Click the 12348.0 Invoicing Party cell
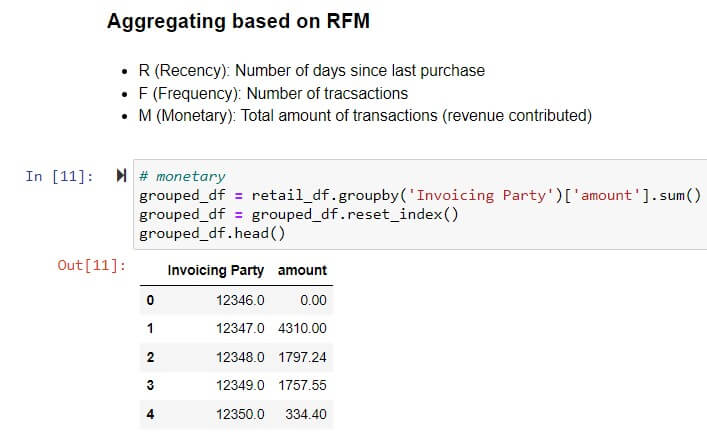The image size is (707, 436). coord(240,358)
